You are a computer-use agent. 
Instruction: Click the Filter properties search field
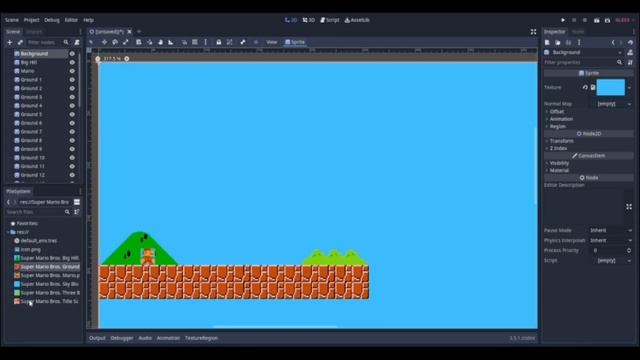pos(583,62)
